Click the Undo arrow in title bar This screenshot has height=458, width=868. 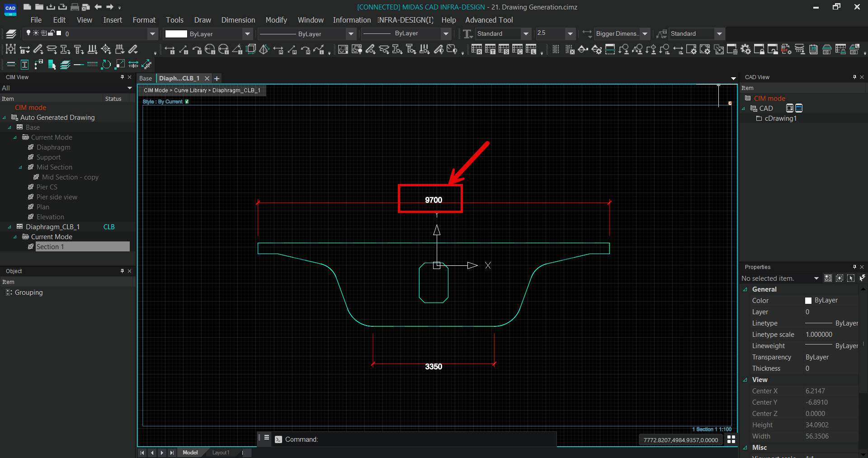pyautogui.click(x=98, y=7)
